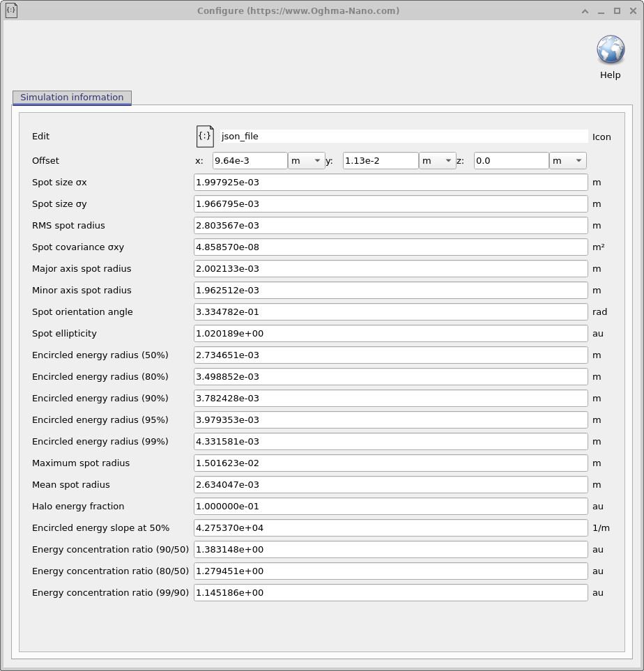Select the Maximum spot radius value
The image size is (644, 671).
[x=390, y=463]
